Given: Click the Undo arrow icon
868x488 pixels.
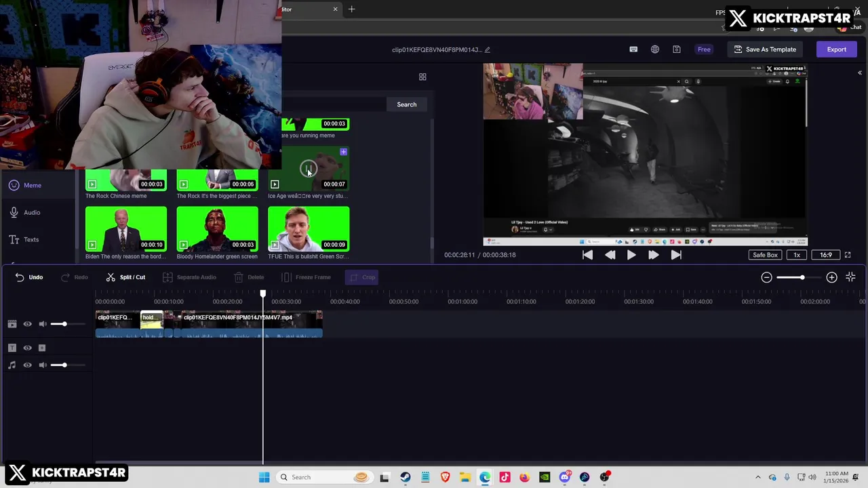Looking at the screenshot, I should point(20,277).
